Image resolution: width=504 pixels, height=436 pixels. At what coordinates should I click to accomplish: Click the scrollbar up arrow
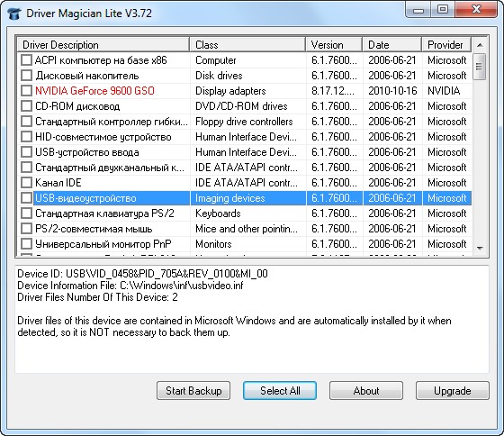[480, 45]
